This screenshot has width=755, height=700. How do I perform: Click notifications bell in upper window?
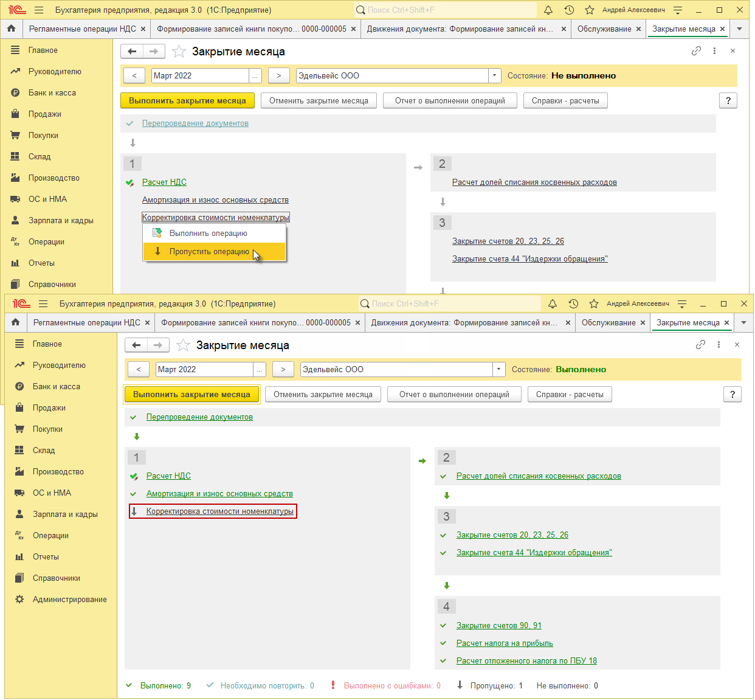pos(548,10)
